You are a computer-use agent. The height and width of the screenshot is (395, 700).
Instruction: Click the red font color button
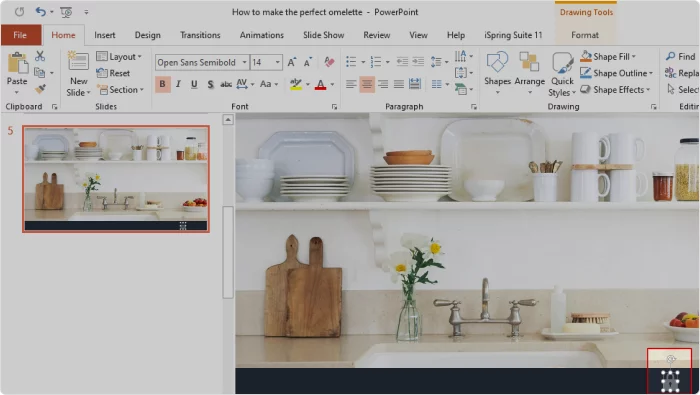point(321,84)
